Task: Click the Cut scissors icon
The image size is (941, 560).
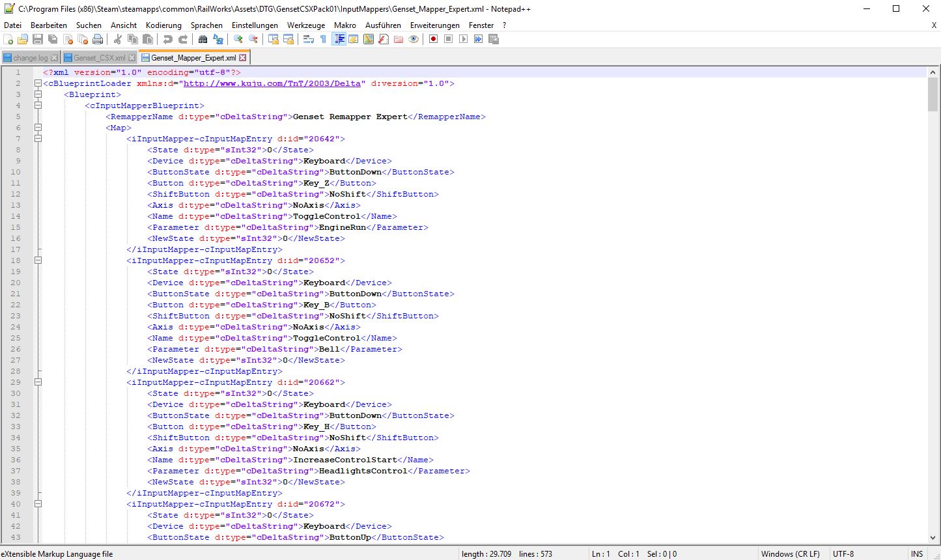Action: [118, 40]
